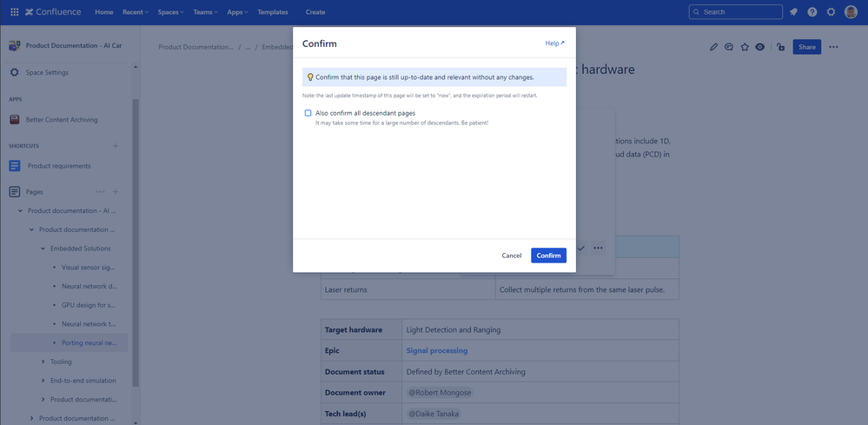868x425 pixels.
Task: Click the Product requirements shortcut icon
Action: (15, 165)
